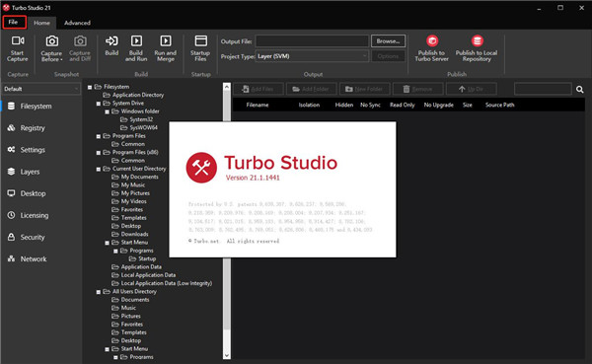Click the Capture Before snapshot icon
Screen dimensions: 592x364
pyautogui.click(x=51, y=40)
